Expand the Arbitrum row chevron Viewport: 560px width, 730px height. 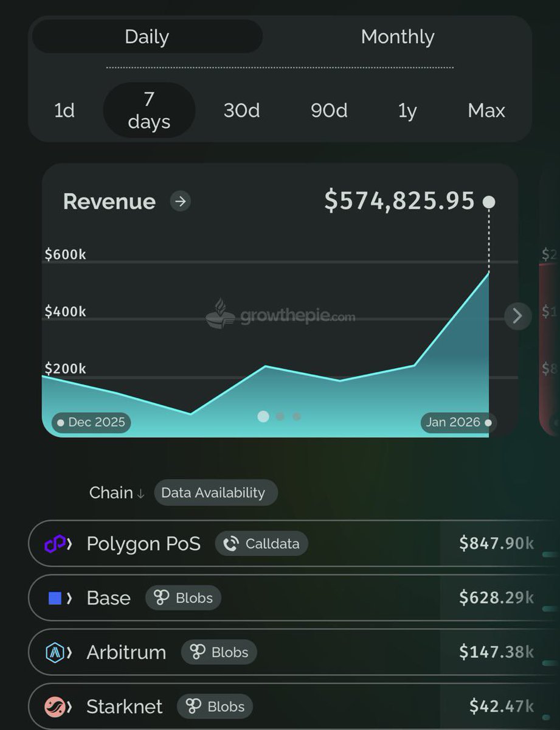click(69, 653)
